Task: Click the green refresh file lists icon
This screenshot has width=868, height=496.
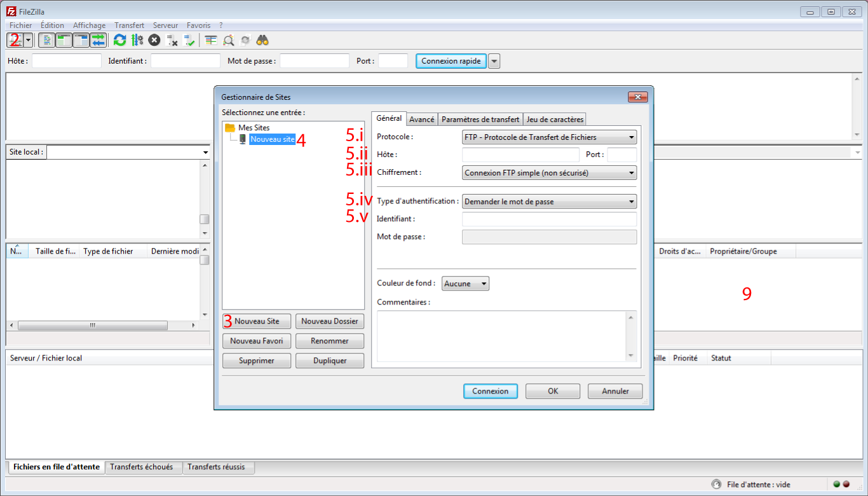Action: pyautogui.click(x=119, y=40)
